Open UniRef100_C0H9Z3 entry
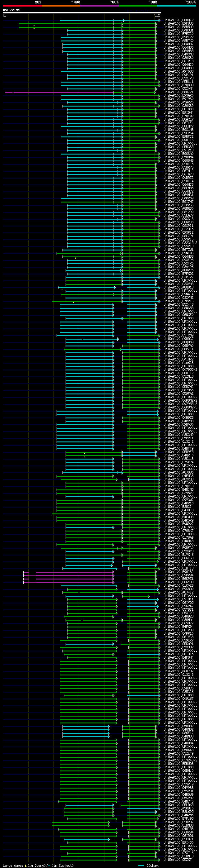The height and width of the screenshot is (868, 199). (178, 418)
